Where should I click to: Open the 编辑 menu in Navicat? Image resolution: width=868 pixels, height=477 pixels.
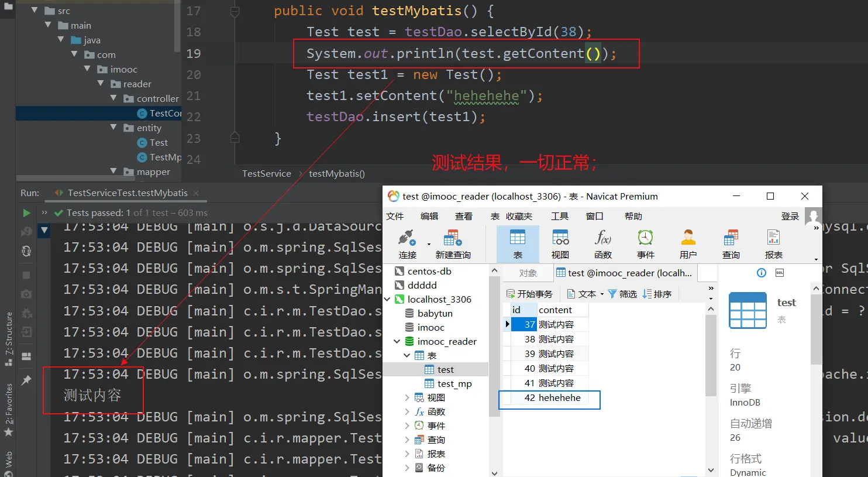click(429, 217)
